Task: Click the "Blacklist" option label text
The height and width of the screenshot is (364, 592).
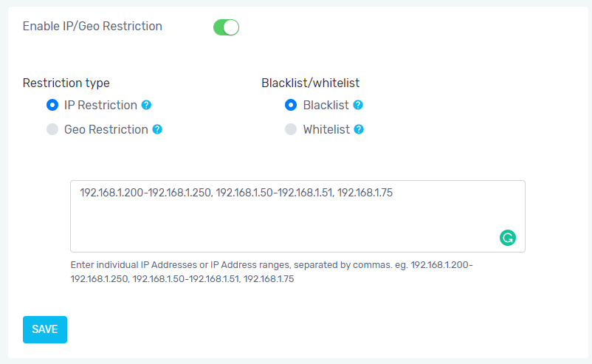Action: [x=326, y=105]
